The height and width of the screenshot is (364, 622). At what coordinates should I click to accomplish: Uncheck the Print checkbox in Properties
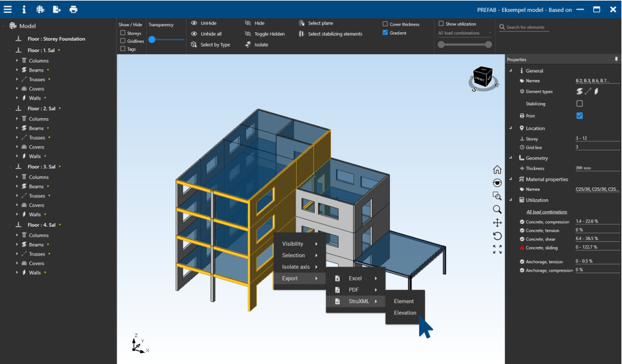click(x=580, y=116)
